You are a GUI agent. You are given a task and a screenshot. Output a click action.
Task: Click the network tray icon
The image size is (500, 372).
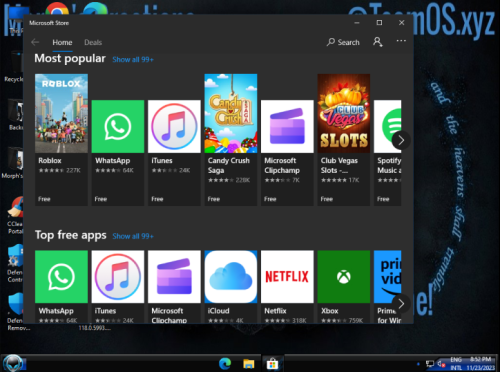[x=430, y=364]
